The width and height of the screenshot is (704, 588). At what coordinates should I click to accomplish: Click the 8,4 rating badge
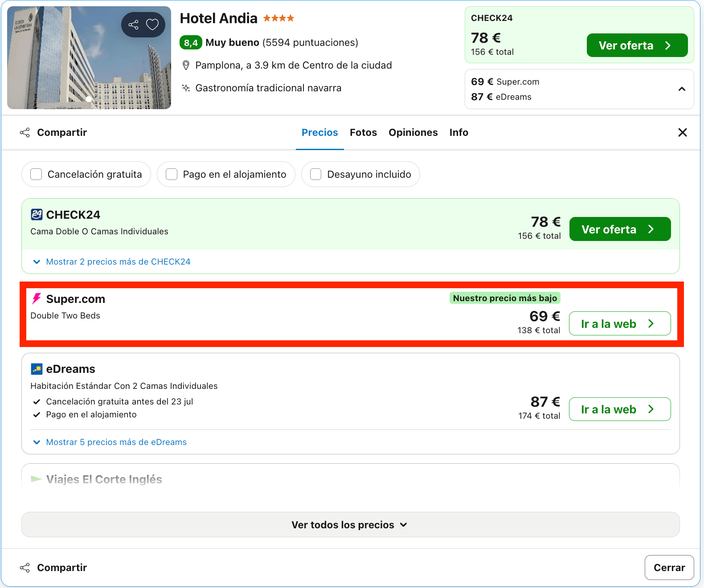pyautogui.click(x=191, y=43)
